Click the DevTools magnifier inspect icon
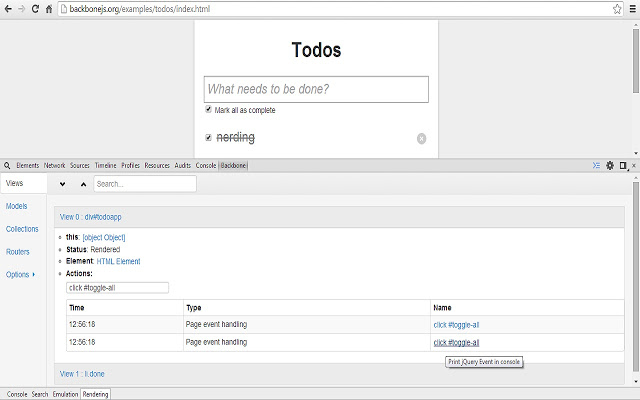 [7, 165]
